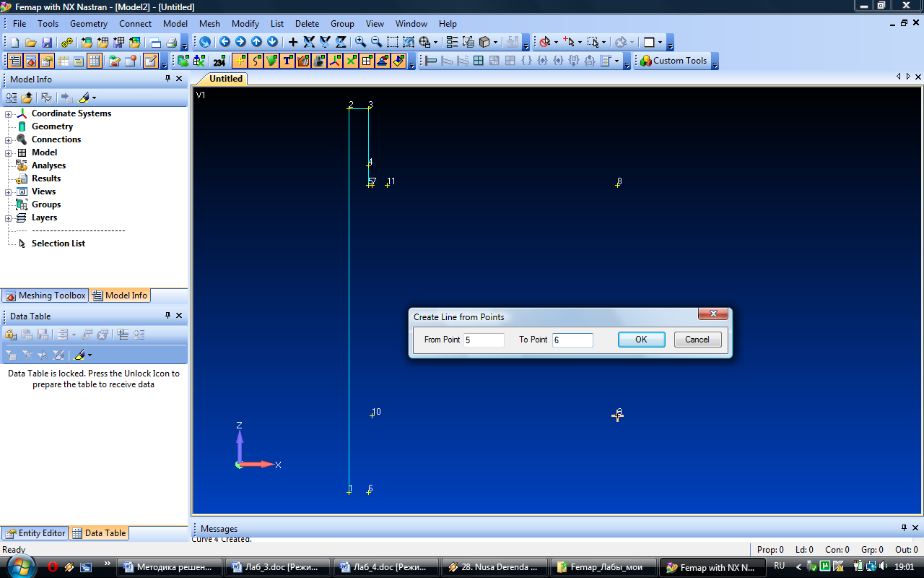This screenshot has width=924, height=578.
Task: Switch to Femap_Лабы_мои taskbar window
Action: pos(603,567)
